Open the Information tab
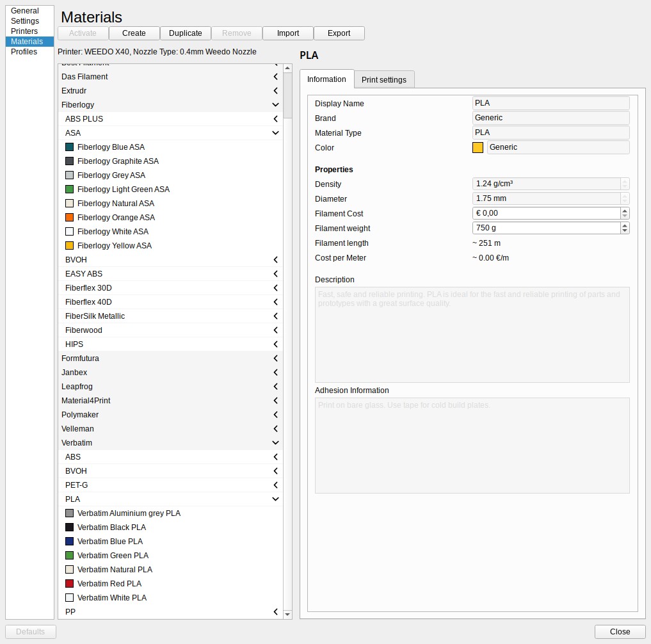This screenshot has height=644, width=651. click(326, 79)
